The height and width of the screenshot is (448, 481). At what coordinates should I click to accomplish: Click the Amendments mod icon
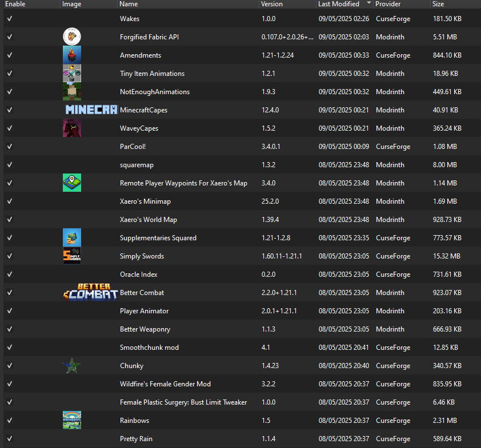click(72, 55)
